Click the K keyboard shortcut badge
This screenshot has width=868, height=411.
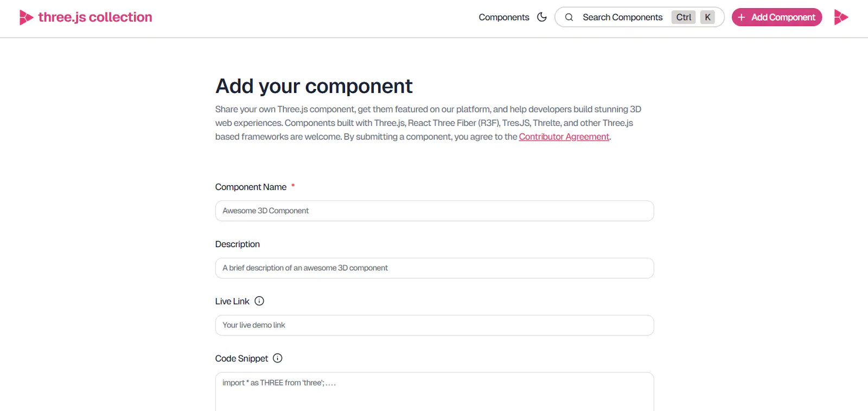click(x=707, y=17)
